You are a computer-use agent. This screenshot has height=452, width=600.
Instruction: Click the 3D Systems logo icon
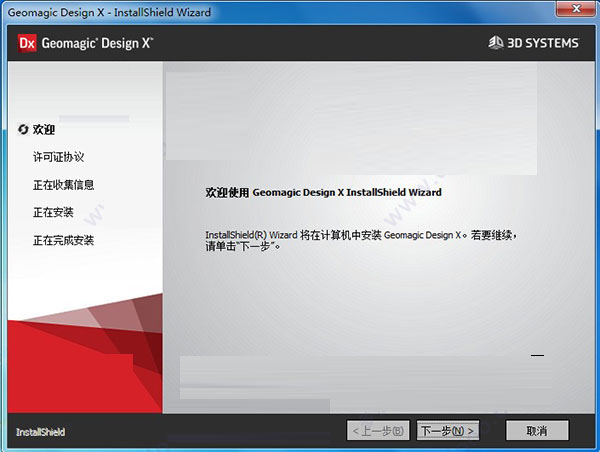tap(496, 42)
